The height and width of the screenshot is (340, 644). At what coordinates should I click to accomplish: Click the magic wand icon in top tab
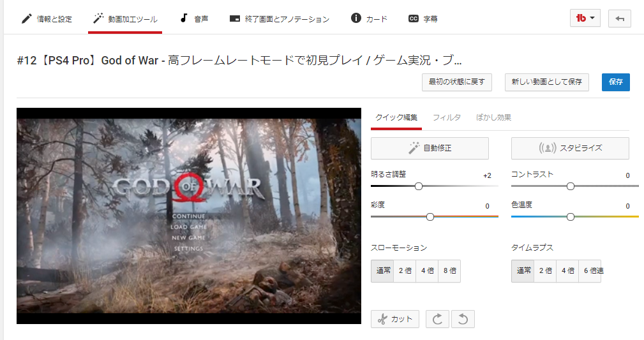[98, 18]
